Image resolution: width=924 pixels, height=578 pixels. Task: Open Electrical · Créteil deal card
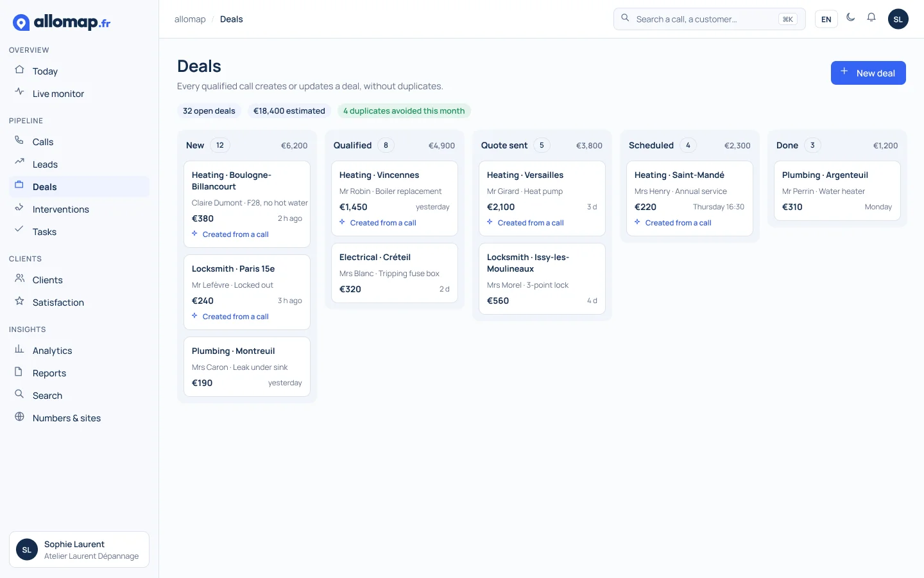[395, 273]
